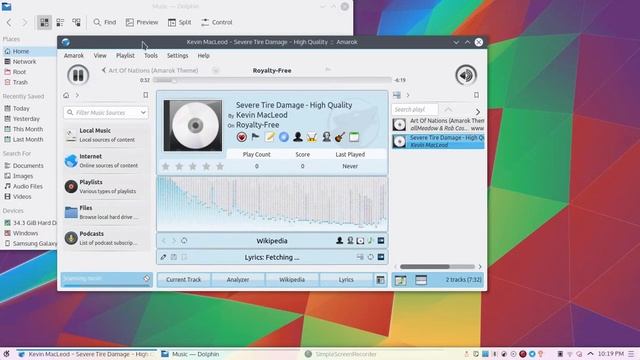Screen dimensions: 640x360
Task: Expand the breadcrumb chevron beside the home icon
Action: tap(77, 95)
